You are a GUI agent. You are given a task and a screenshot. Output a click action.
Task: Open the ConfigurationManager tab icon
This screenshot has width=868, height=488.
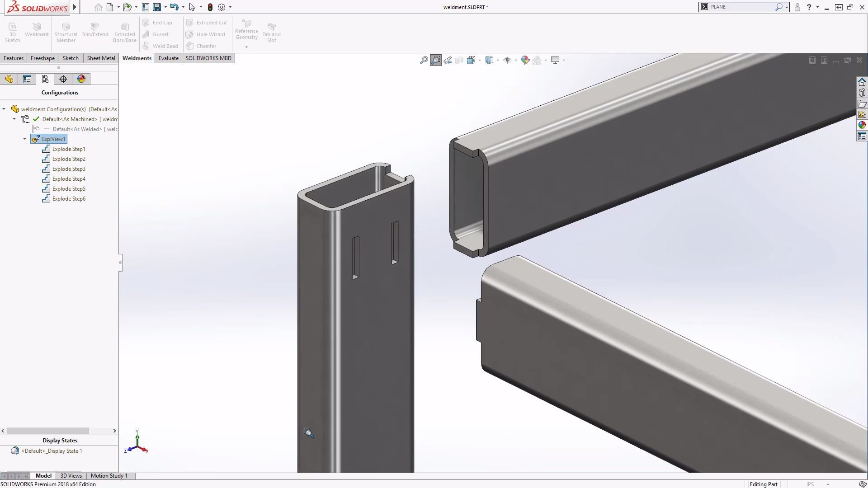pyautogui.click(x=45, y=79)
